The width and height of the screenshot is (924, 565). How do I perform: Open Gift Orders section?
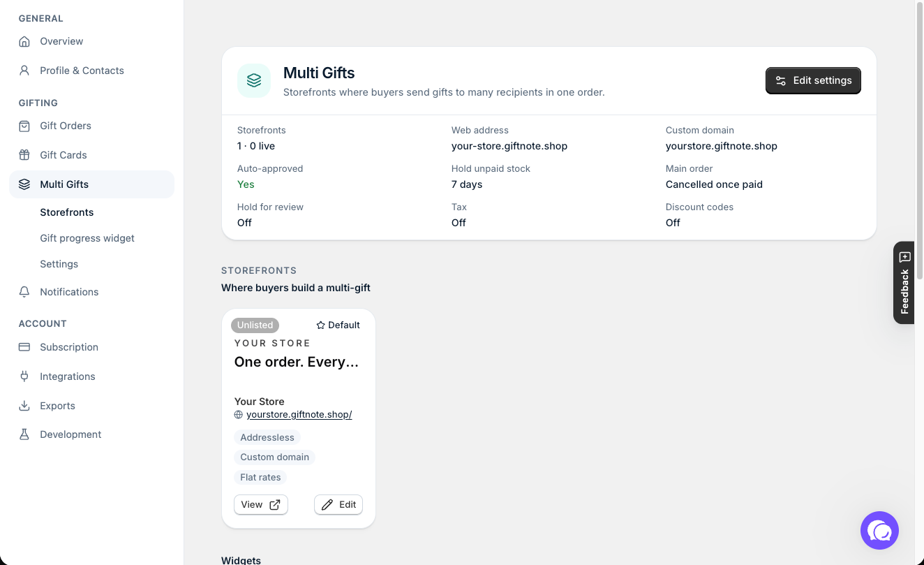tap(91, 126)
